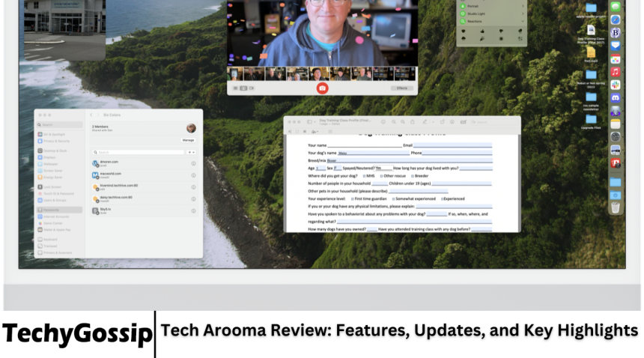Screen dimensions: 644x358
Task: Click the Share icon in Preview
Action: point(413,122)
